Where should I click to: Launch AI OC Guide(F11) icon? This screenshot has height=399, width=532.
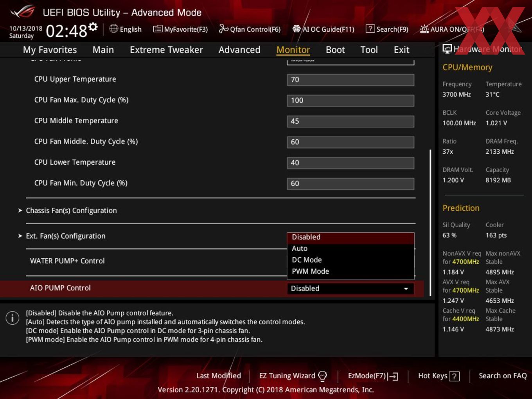click(x=297, y=29)
